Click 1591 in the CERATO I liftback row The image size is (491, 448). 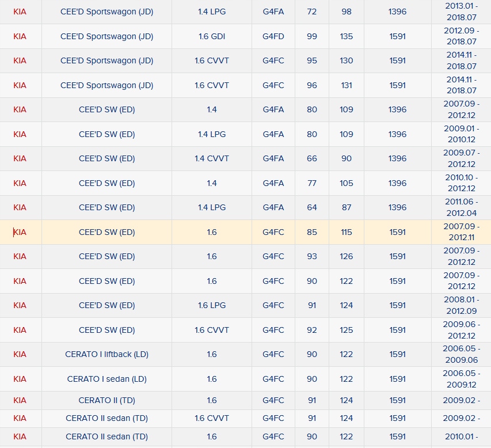(x=397, y=354)
